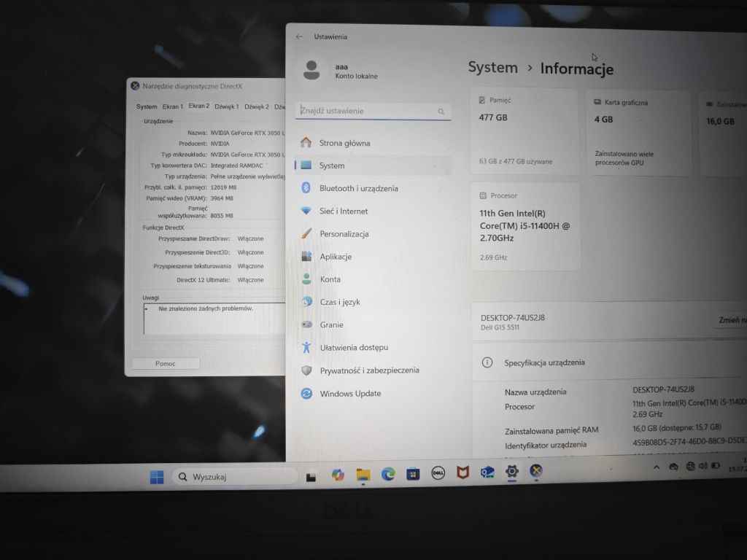Click Pomoc button in DirectX tool

166,363
